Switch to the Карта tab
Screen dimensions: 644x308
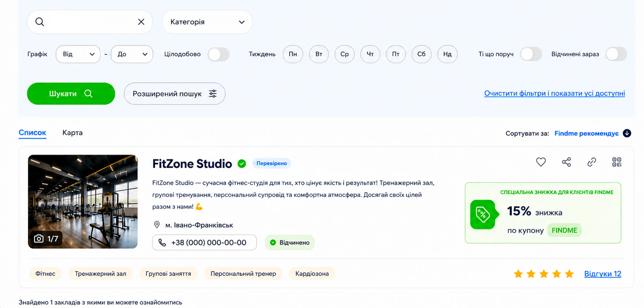pos(73,133)
